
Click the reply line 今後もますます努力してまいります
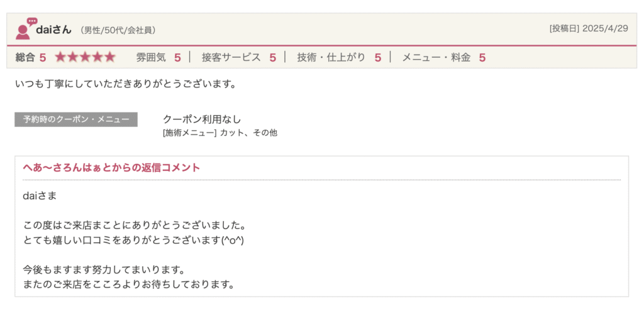coord(103,270)
